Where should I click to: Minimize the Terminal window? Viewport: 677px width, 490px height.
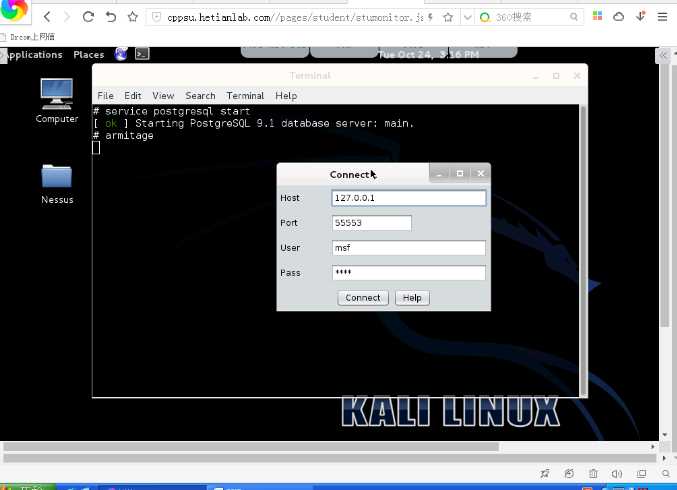point(536,76)
